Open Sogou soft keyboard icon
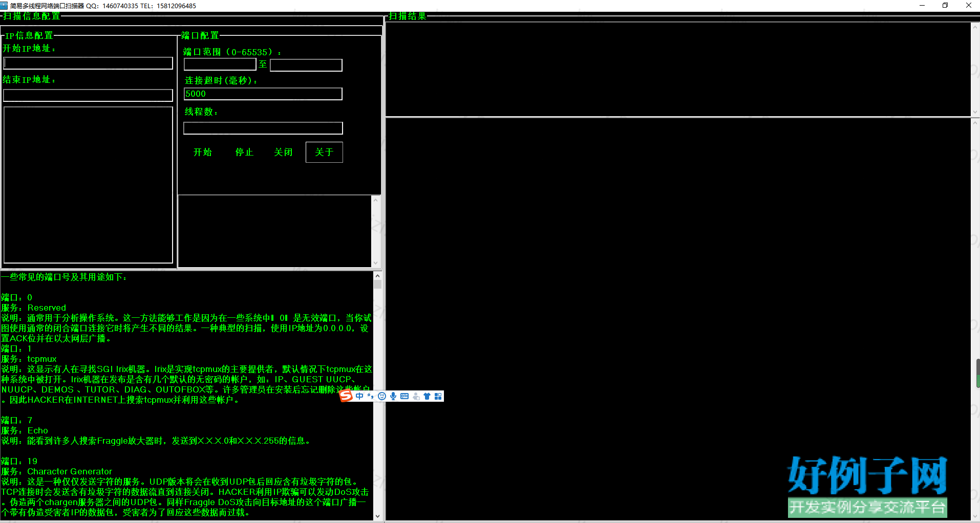The height and width of the screenshot is (523, 980). [404, 396]
